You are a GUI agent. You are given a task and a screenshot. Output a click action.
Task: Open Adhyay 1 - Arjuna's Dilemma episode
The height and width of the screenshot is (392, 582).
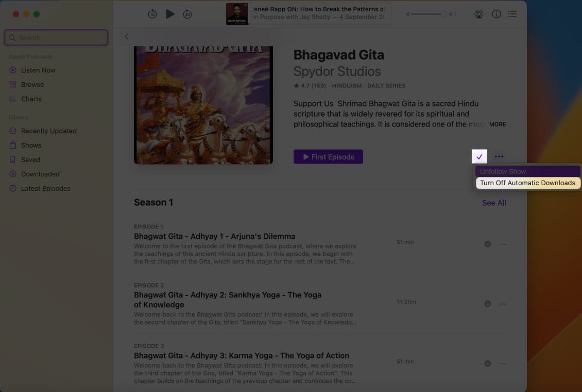tap(215, 236)
